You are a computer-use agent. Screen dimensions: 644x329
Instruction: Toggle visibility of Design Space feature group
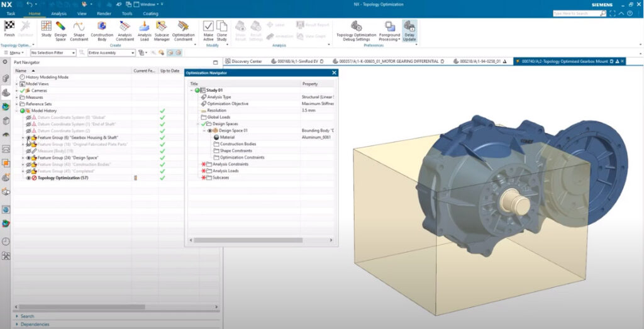(x=29, y=158)
